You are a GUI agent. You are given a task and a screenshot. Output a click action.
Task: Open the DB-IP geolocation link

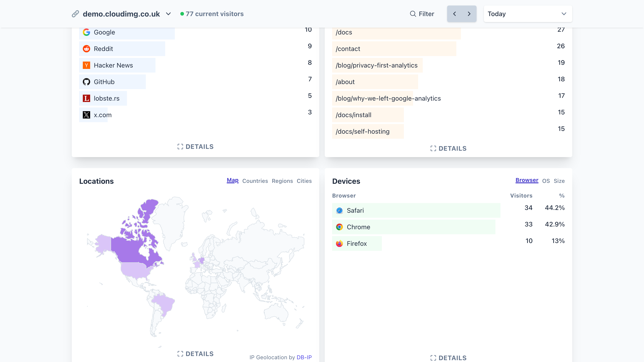point(304,357)
